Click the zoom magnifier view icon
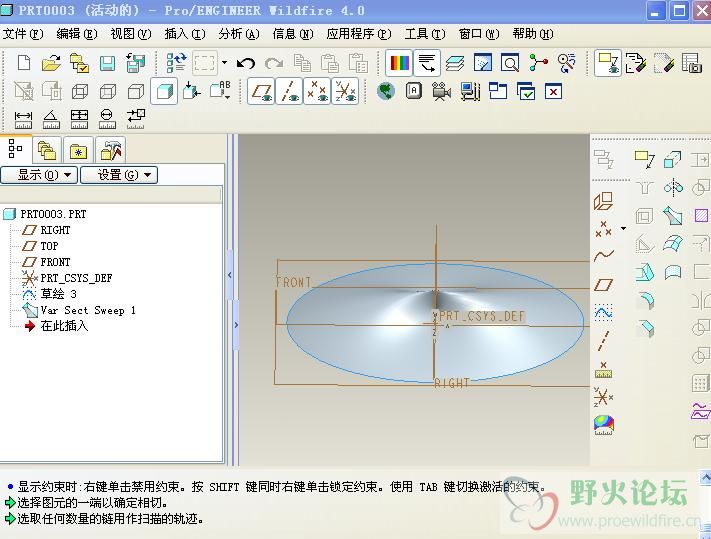This screenshot has width=711, height=539. 510,63
